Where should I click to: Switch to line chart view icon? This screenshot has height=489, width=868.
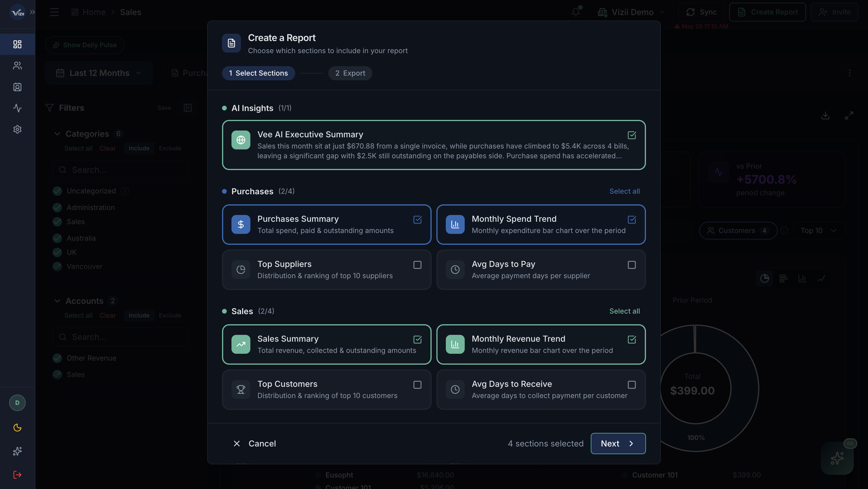pyautogui.click(x=821, y=278)
